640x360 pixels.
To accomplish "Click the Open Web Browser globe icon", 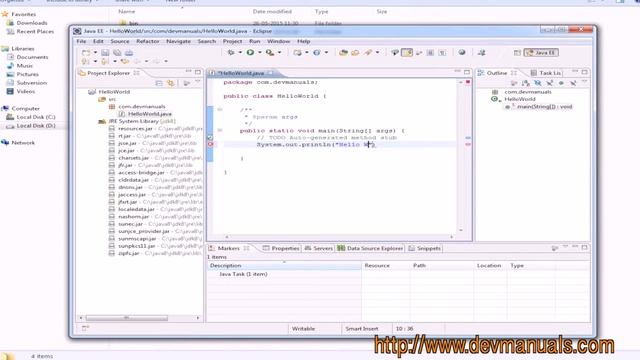I will pyautogui.click(x=462, y=52).
